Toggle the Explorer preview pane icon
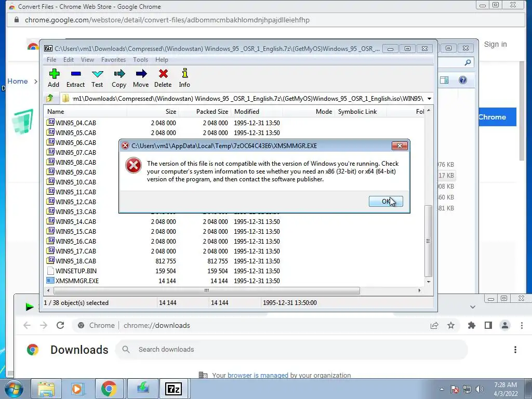 pos(444,80)
